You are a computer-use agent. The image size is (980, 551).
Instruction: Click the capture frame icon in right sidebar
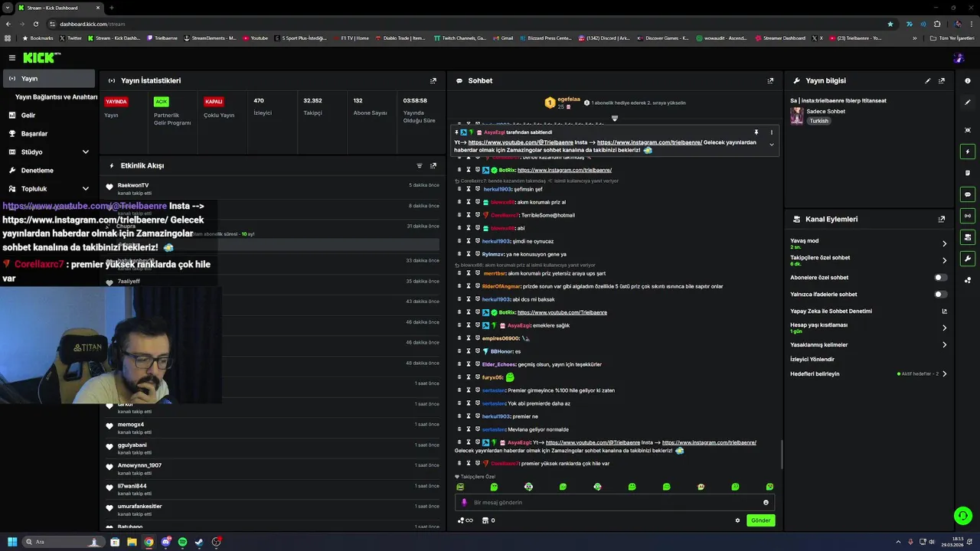(968, 130)
